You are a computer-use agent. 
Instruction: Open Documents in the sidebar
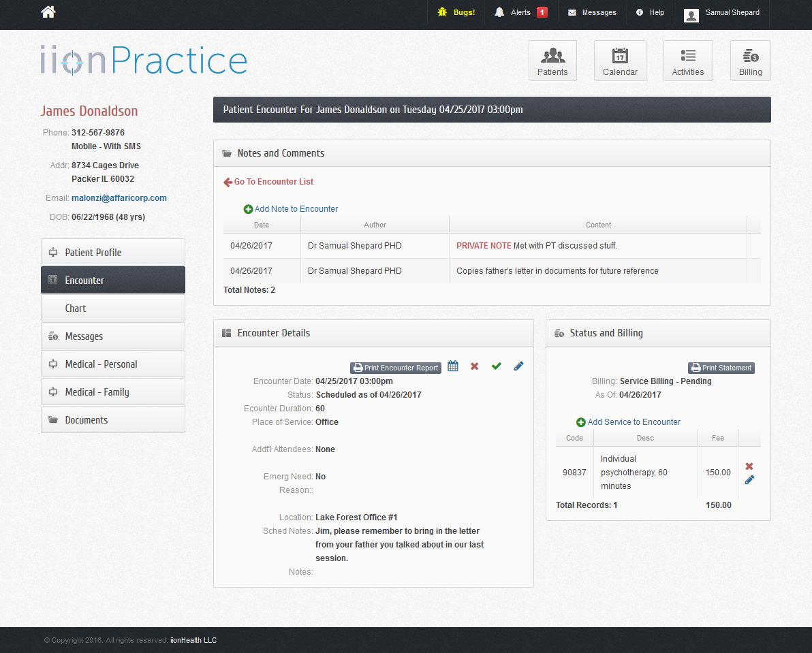click(x=113, y=420)
